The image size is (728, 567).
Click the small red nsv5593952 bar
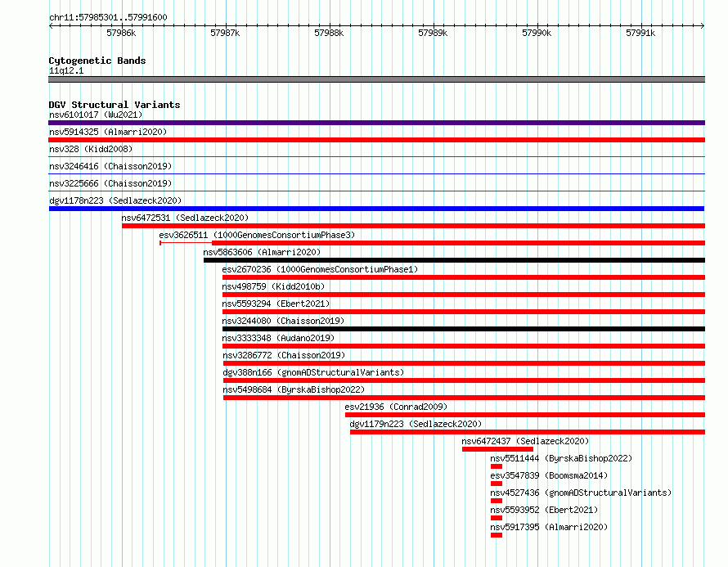pyautogui.click(x=497, y=518)
